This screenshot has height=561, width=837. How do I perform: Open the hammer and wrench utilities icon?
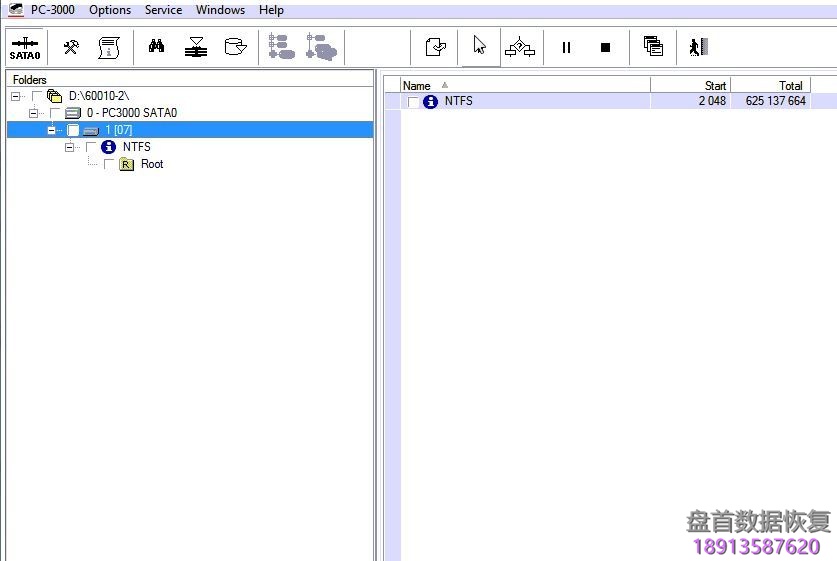coord(71,47)
